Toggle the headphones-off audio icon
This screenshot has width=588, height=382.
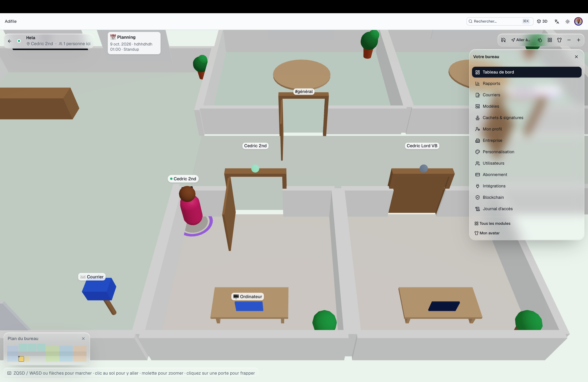tap(503, 40)
